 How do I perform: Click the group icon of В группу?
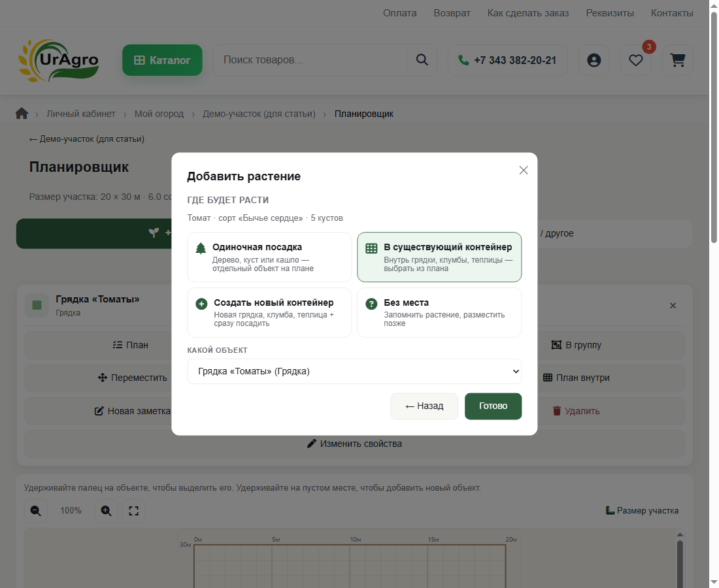pos(556,345)
